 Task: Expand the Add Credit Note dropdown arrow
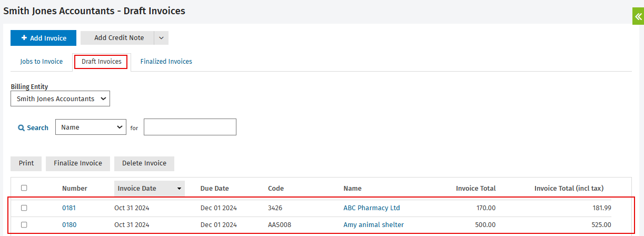[161, 38]
